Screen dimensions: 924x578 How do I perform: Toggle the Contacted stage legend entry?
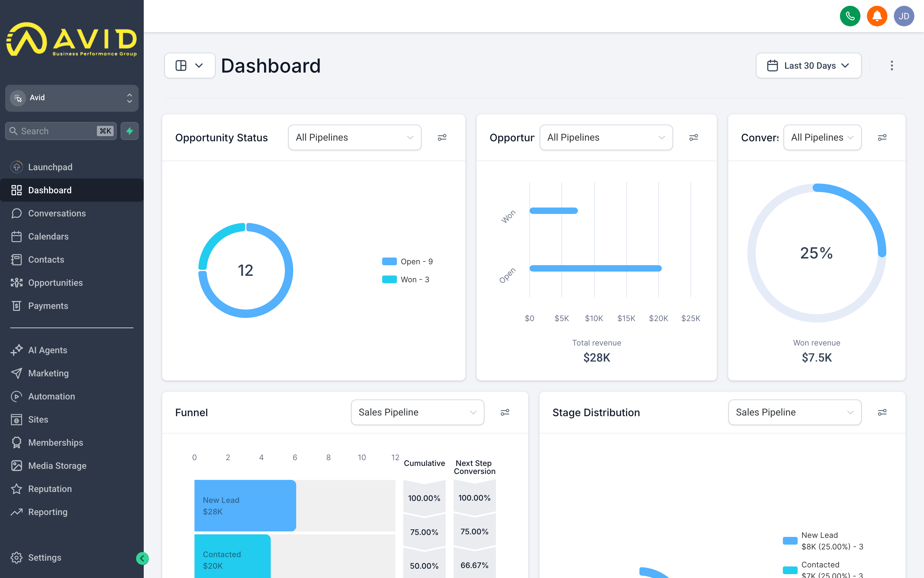pyautogui.click(x=823, y=570)
